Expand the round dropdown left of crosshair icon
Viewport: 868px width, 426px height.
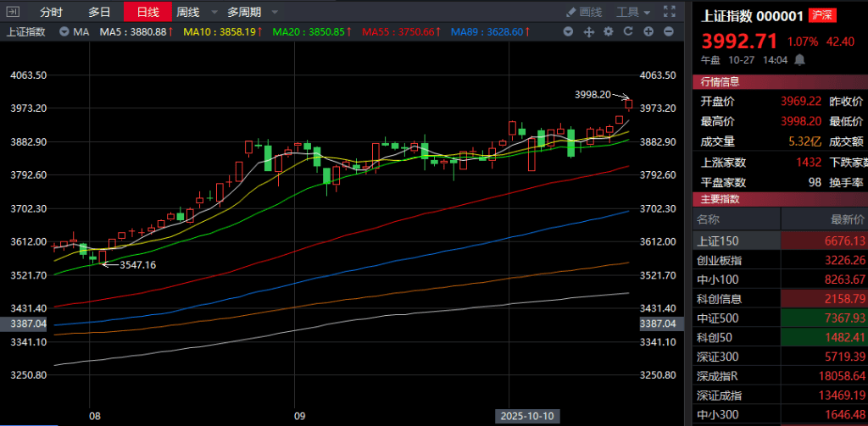pos(568,31)
